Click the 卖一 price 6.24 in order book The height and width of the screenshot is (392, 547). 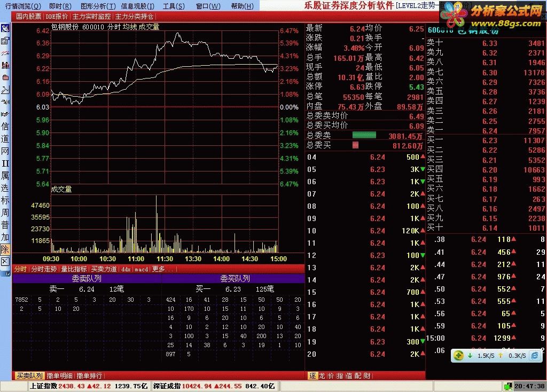(490, 131)
